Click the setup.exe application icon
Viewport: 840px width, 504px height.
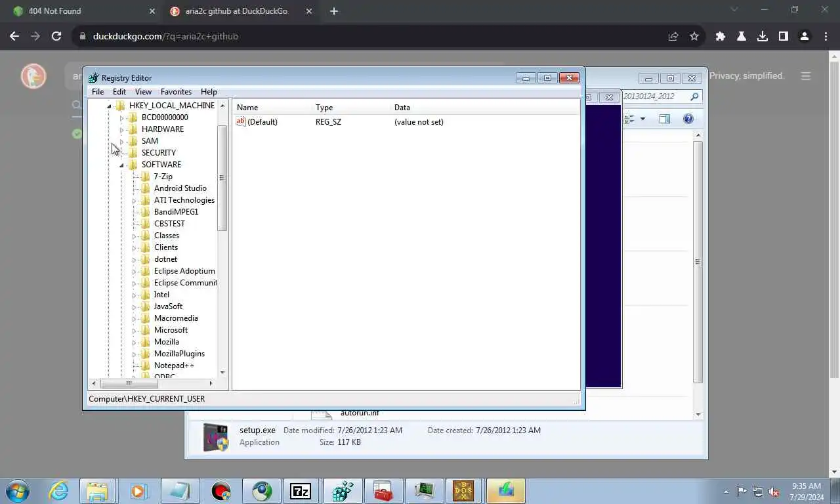tap(216, 437)
